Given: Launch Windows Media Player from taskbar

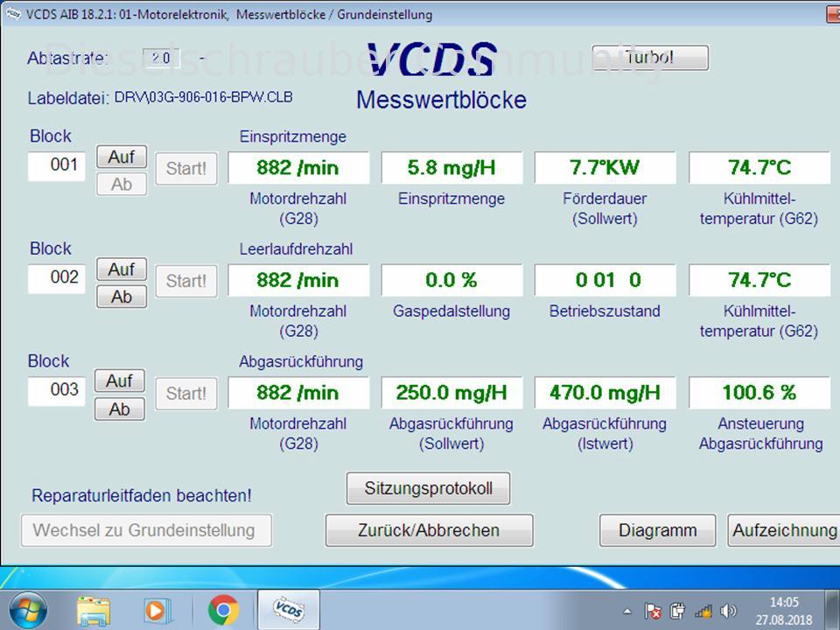Looking at the screenshot, I should click(x=157, y=610).
